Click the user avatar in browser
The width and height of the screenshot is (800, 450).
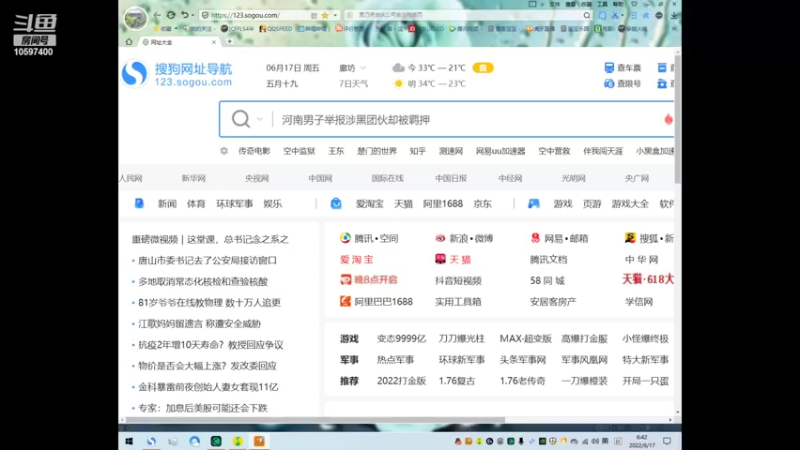(135, 18)
